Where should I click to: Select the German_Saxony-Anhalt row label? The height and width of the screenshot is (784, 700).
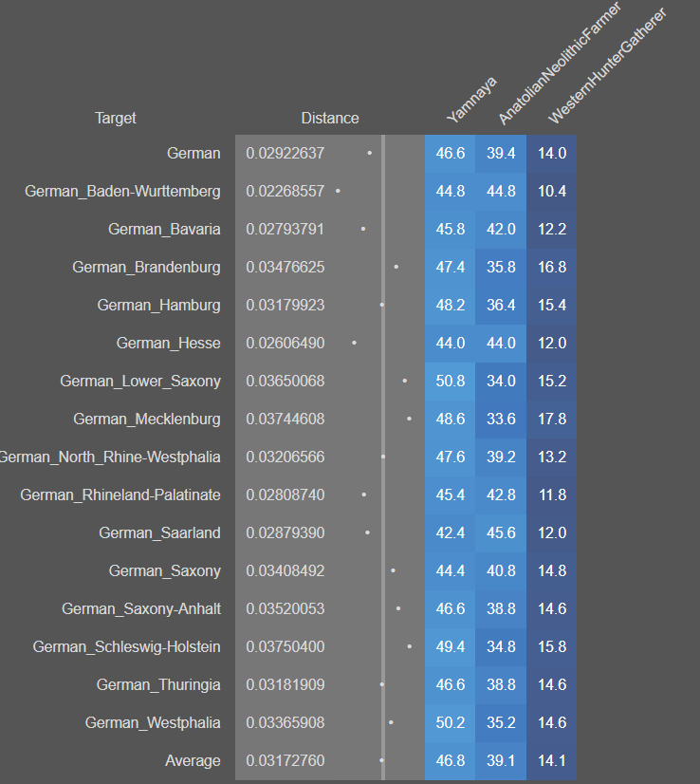tap(141, 609)
